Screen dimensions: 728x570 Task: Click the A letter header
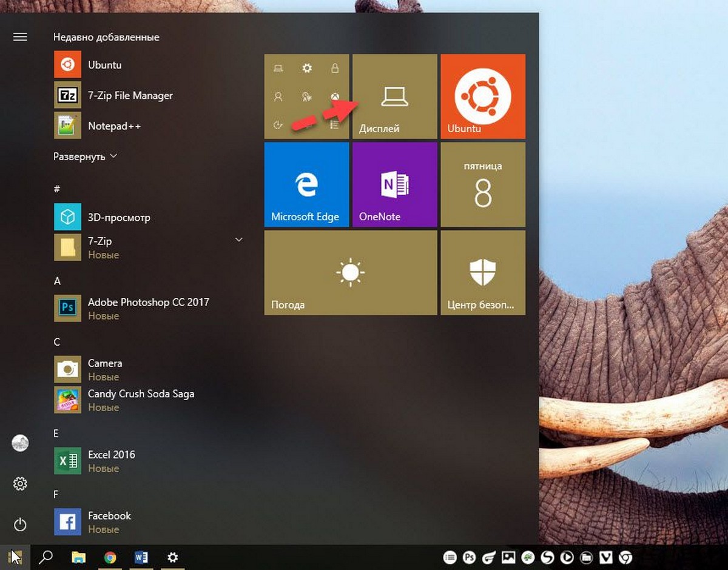pyautogui.click(x=57, y=281)
